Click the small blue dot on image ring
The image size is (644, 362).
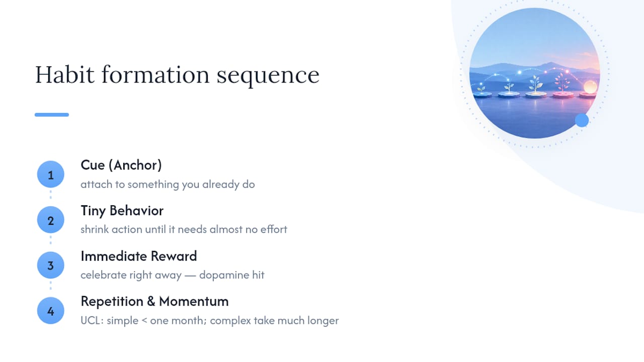point(582,120)
